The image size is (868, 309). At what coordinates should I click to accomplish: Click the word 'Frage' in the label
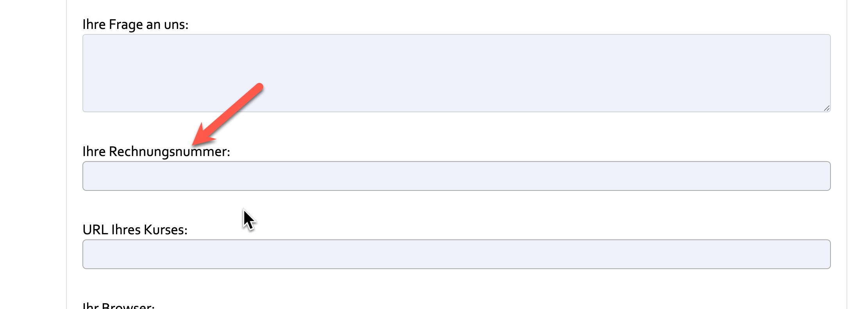125,25
